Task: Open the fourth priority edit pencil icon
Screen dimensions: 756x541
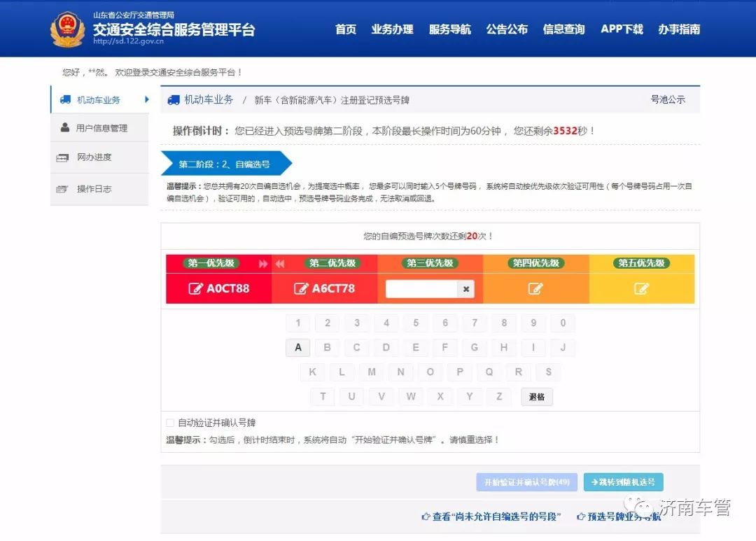Action: [x=535, y=288]
